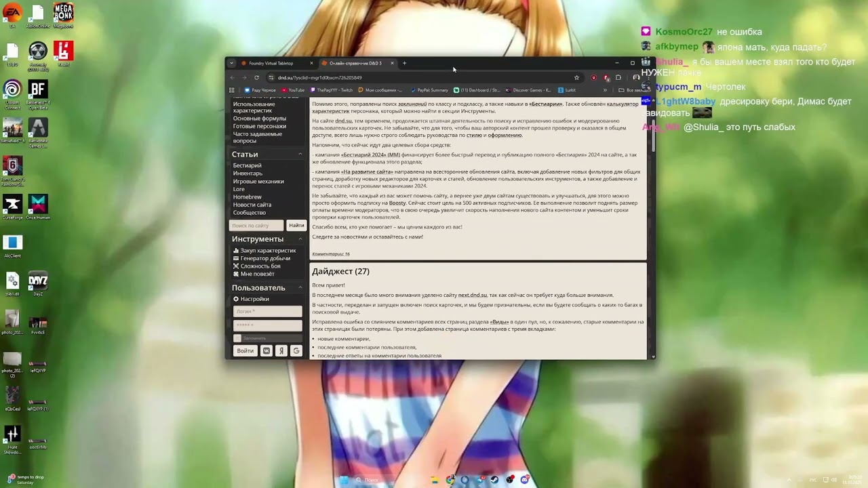
Task: Open the Комментарии: 16 link
Action: [x=331, y=254]
